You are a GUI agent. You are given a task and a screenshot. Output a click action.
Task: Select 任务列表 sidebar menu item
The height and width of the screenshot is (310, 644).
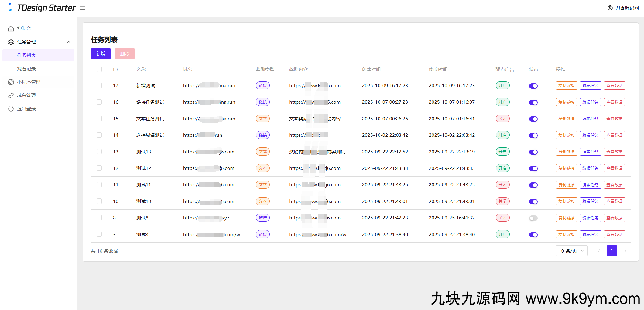[26, 55]
